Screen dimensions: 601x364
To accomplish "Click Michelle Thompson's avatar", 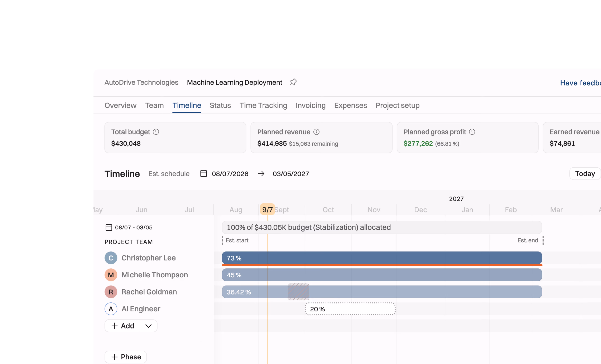I will point(111,275).
